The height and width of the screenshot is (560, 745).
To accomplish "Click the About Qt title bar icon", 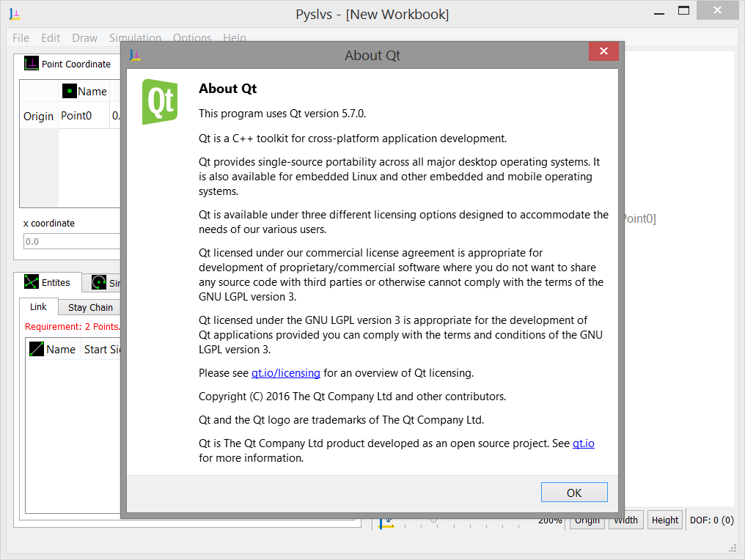I will (x=135, y=56).
